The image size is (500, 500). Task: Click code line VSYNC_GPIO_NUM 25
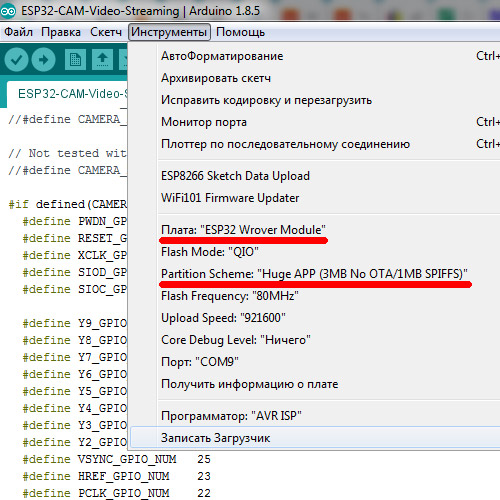pyautogui.click(x=116, y=459)
